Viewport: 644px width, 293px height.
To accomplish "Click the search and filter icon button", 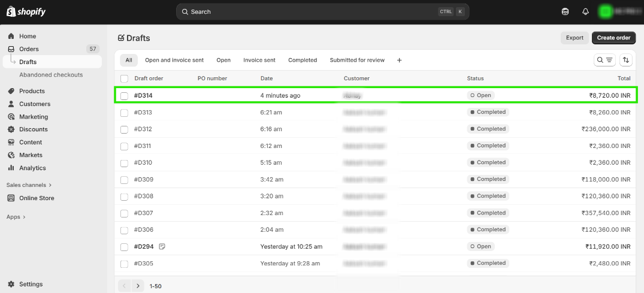I will 604,60.
